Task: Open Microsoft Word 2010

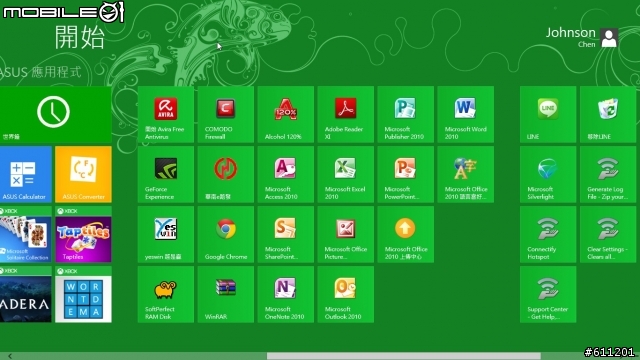Action: pos(466,114)
